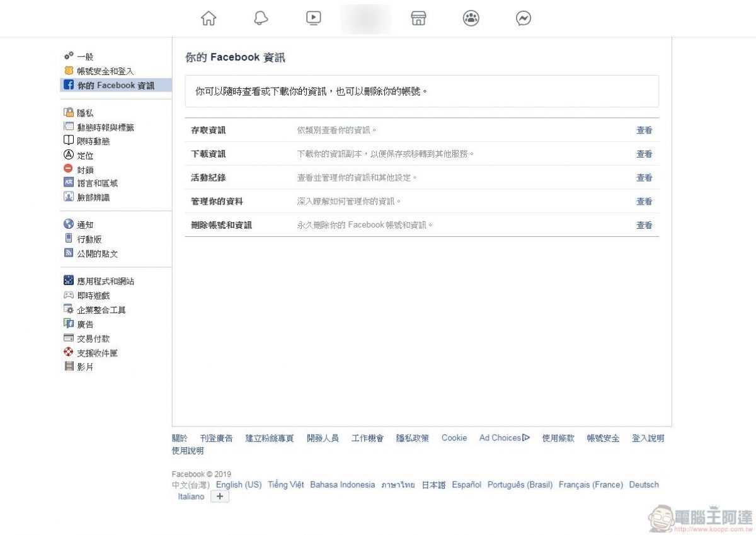Click the plus button for more languages
The width and height of the screenshot is (756, 535).
(220, 497)
